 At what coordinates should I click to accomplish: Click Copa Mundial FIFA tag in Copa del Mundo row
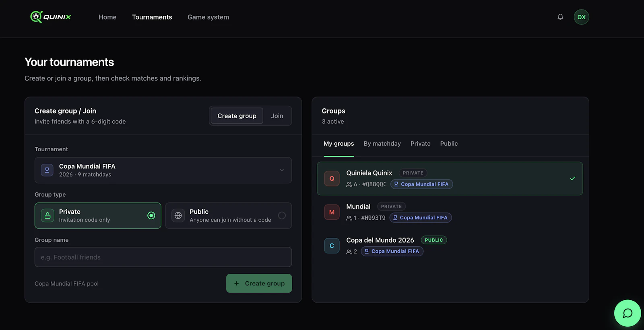click(392, 251)
